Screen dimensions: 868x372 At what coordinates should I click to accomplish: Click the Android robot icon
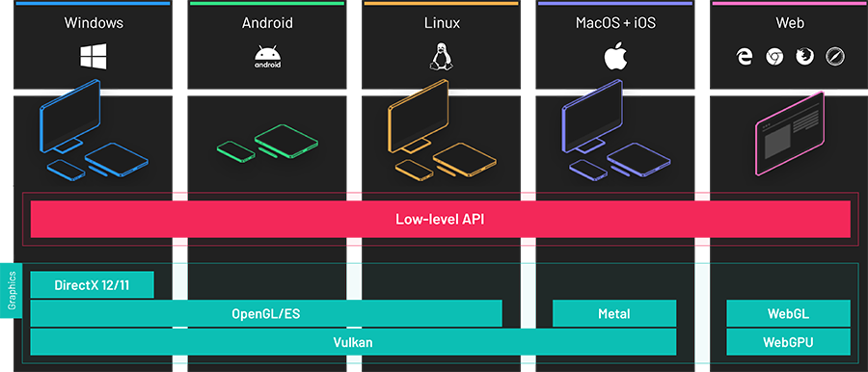[267, 57]
